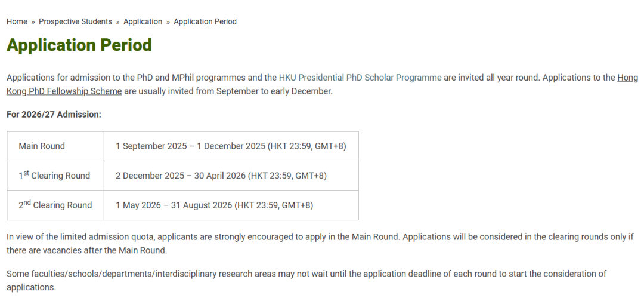Screen dimensions: 644x301
Task: Click the first breadcrumb separator after Home
Action: click(x=33, y=22)
